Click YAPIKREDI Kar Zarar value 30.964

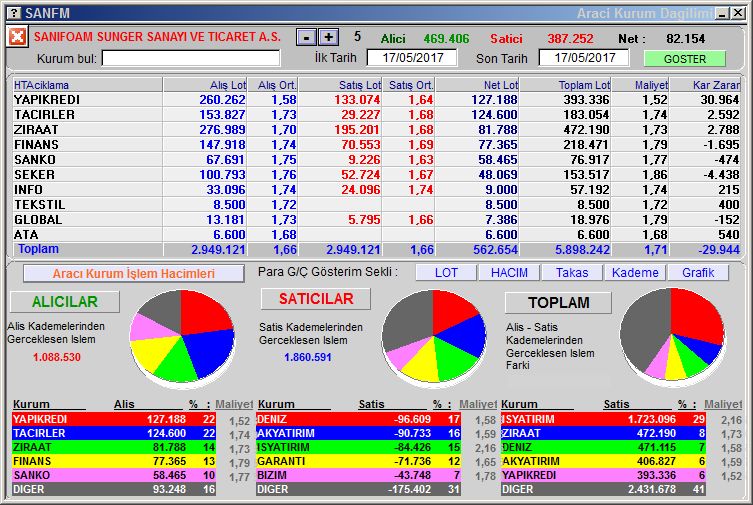719,99
